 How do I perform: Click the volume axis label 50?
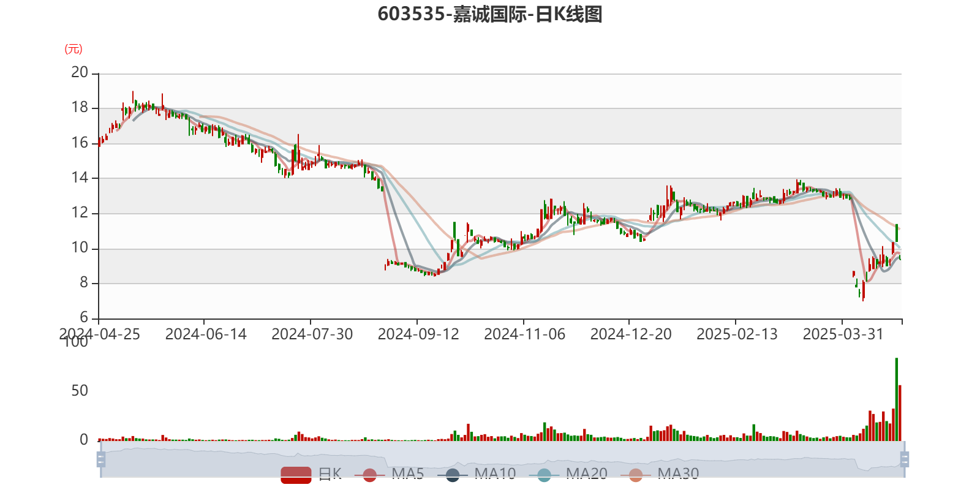click(x=80, y=391)
